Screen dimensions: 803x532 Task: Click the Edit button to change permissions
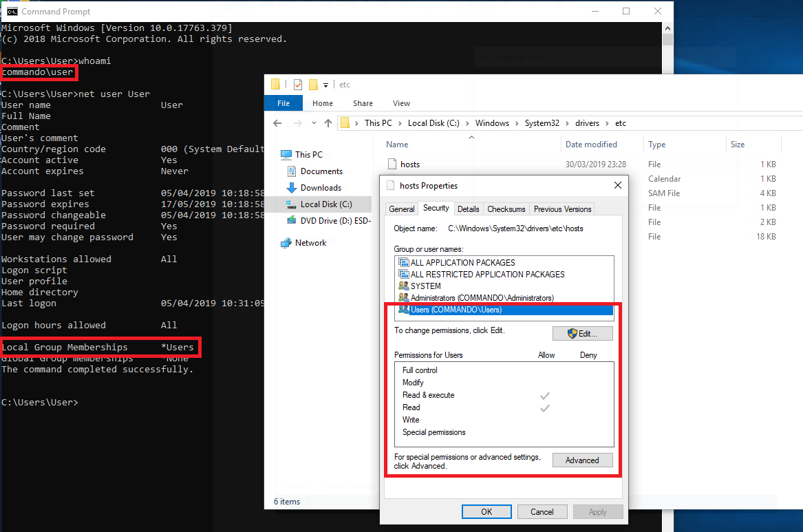[582, 333]
